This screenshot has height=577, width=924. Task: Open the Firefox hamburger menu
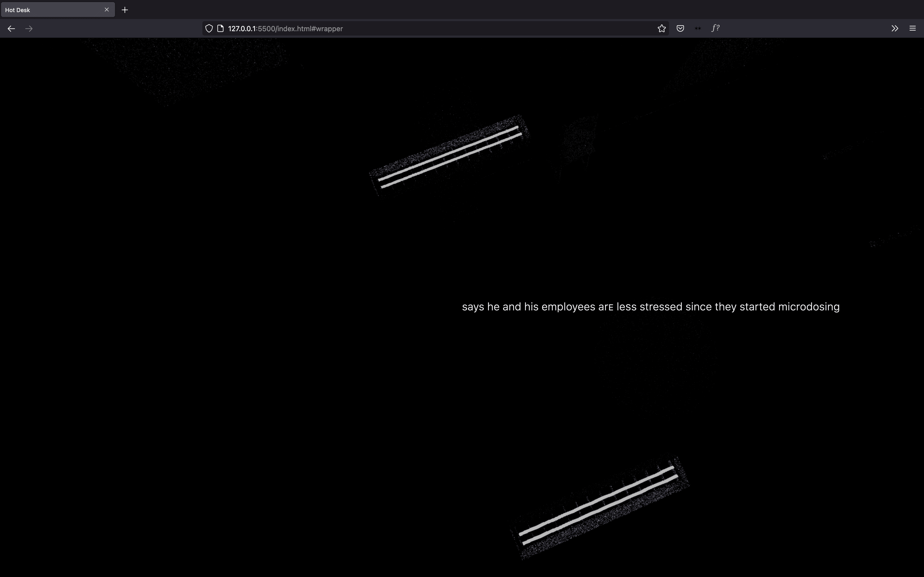(913, 29)
